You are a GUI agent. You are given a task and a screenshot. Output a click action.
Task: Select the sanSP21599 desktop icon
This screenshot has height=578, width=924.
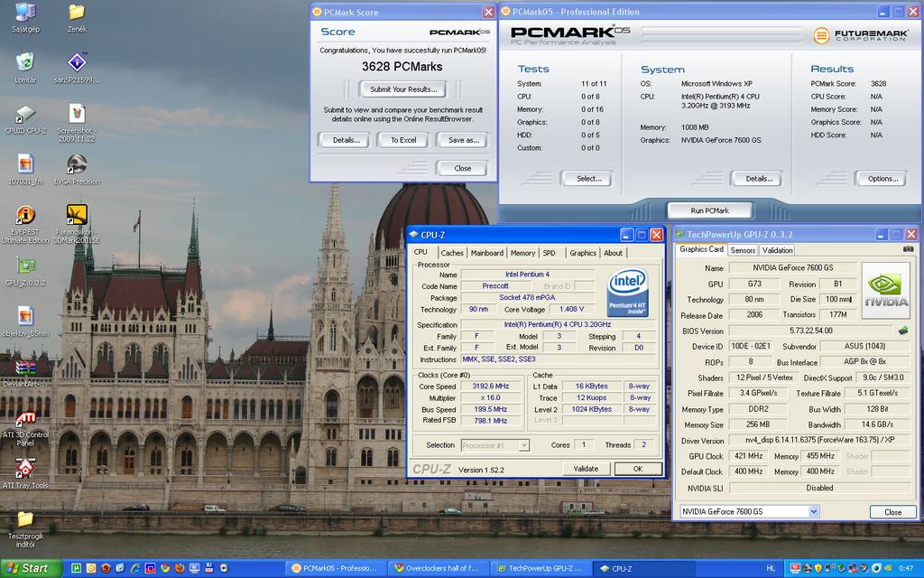77,68
